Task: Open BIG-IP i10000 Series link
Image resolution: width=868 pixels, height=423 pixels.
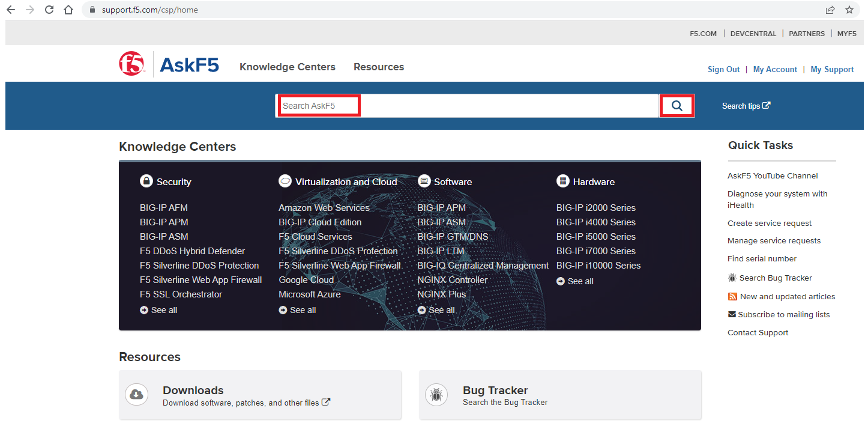Action: point(598,265)
